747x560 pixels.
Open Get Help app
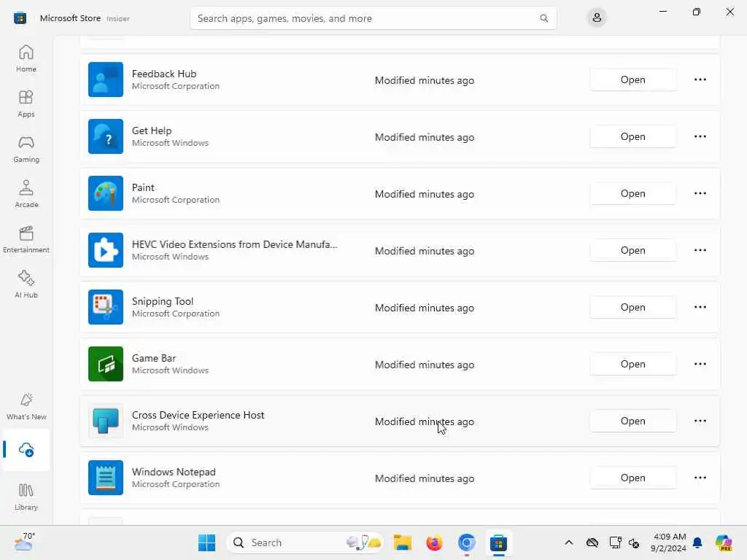click(632, 136)
